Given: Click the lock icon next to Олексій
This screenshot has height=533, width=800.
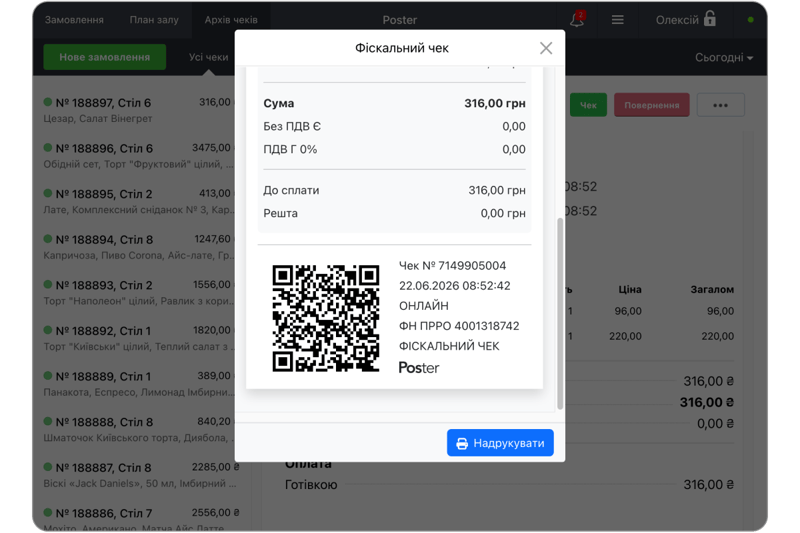Looking at the screenshot, I should click(x=710, y=19).
